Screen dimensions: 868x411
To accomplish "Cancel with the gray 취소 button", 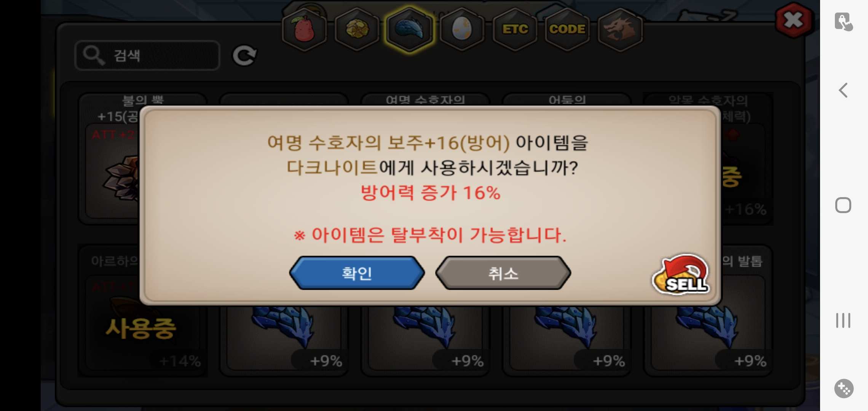I will coord(503,273).
